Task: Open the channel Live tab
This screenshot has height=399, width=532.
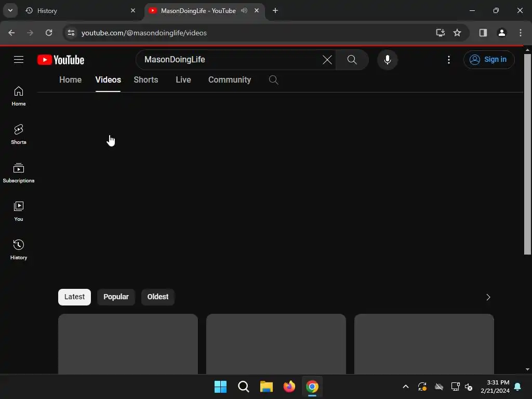Action: (183, 79)
